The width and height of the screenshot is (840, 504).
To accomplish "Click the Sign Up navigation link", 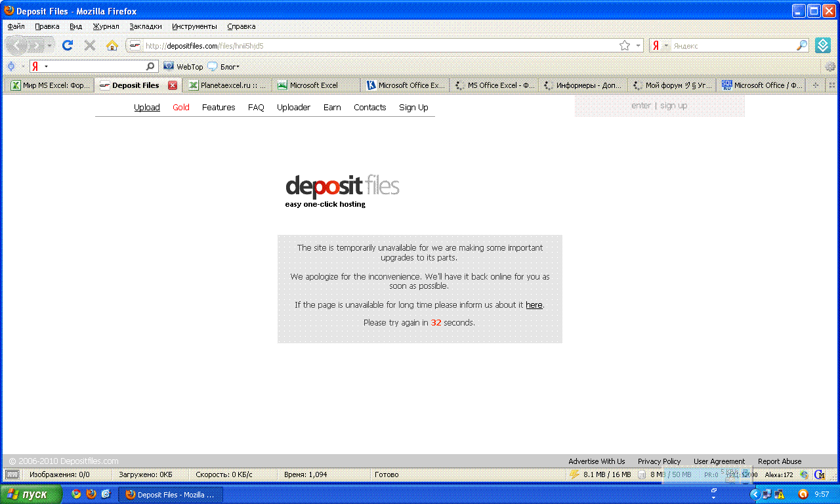I will tap(413, 108).
